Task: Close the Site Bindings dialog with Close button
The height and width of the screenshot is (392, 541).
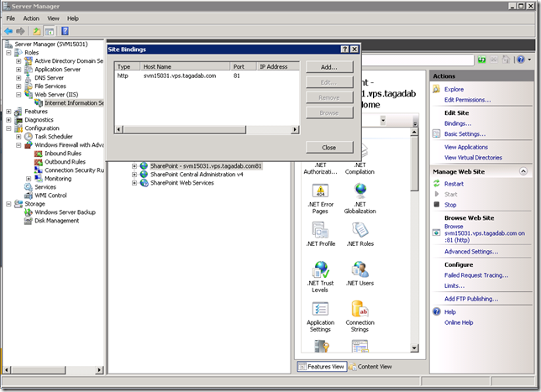Action: 329,147
